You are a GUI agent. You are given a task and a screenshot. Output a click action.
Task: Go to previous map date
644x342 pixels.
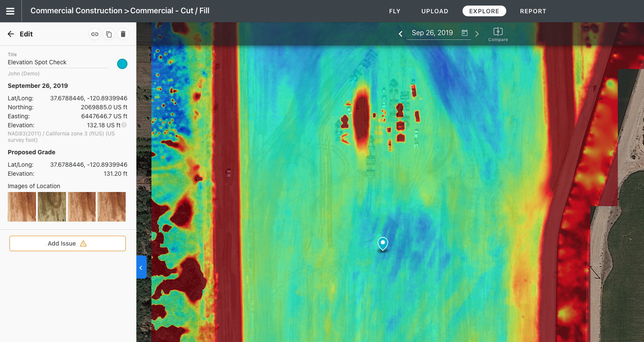point(400,33)
